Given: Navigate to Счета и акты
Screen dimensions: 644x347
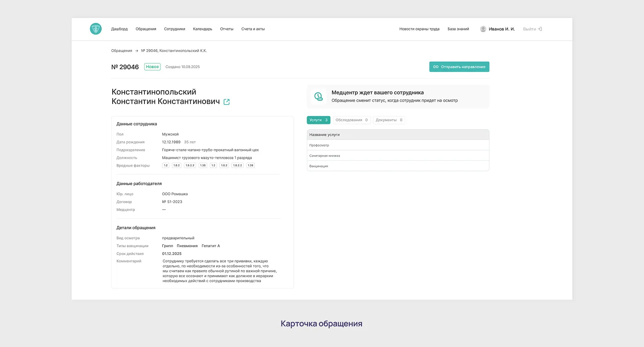Looking at the screenshot, I should click(253, 29).
